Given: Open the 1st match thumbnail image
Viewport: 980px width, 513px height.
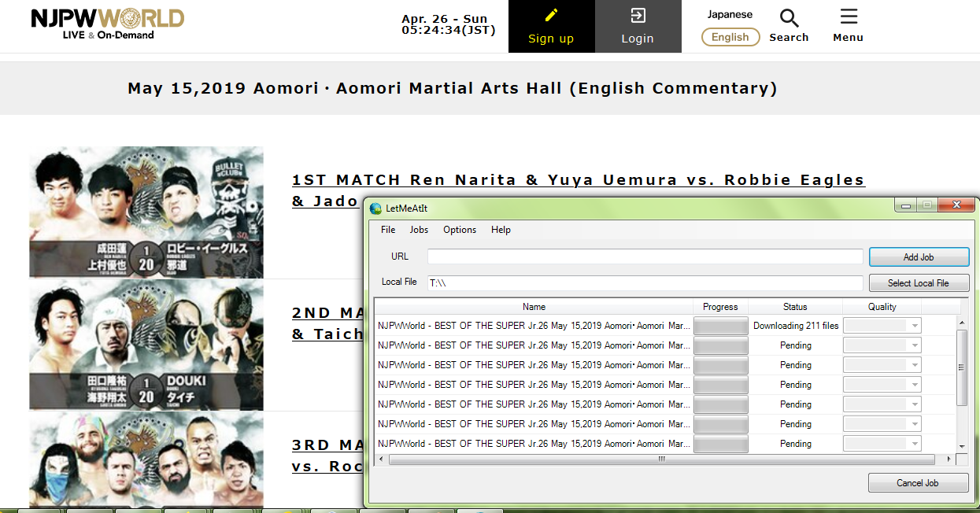Looking at the screenshot, I should click(x=146, y=212).
